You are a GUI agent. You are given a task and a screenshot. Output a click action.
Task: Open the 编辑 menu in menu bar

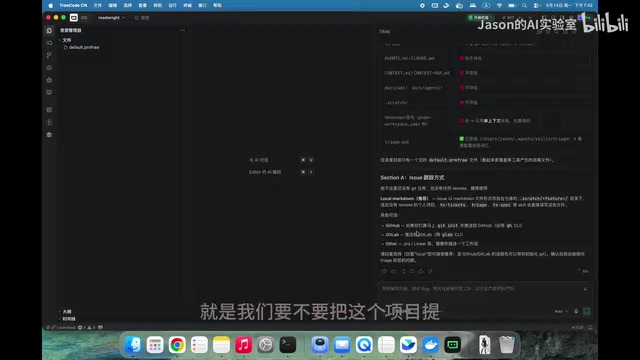113,5
